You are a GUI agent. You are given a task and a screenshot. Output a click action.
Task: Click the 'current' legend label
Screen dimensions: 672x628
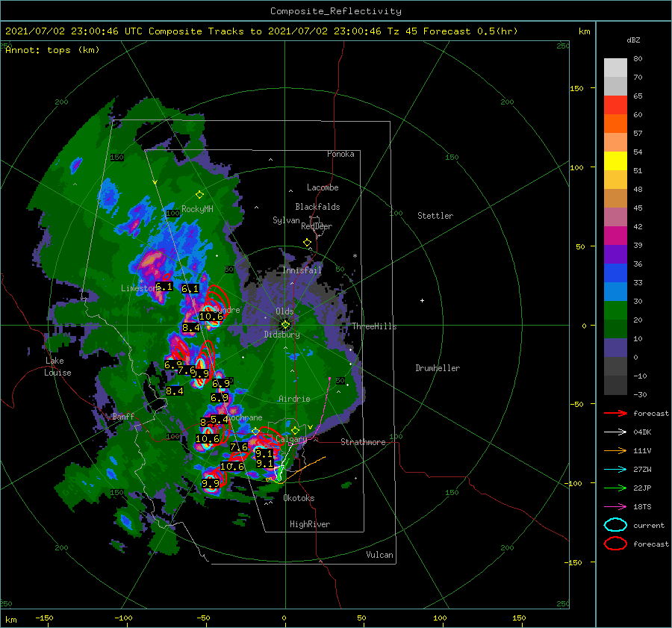(649, 526)
